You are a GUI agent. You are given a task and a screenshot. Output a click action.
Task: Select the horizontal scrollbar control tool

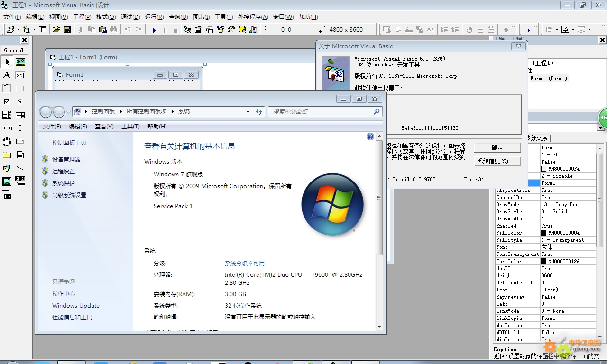(x=7, y=128)
